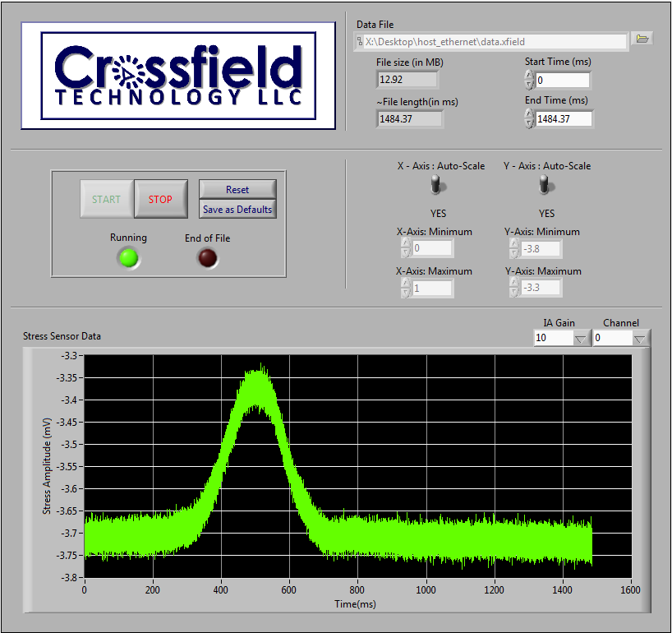The image size is (672, 633).
Task: Click the YES label under X-Axis Auto-Scale
Action: (x=438, y=213)
